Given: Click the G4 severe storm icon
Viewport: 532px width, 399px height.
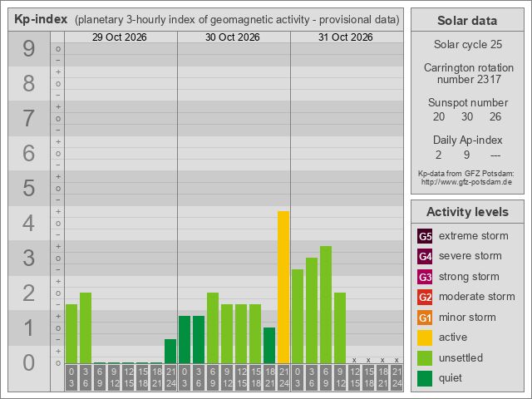Looking at the screenshot, I should (x=425, y=256).
